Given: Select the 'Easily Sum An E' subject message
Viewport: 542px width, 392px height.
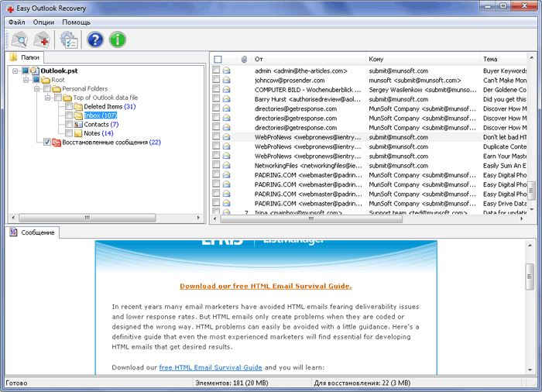Looking at the screenshot, I should pos(369,166).
